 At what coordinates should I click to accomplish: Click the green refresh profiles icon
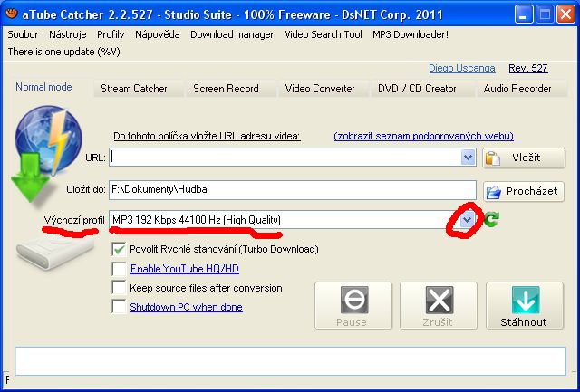pos(491,219)
